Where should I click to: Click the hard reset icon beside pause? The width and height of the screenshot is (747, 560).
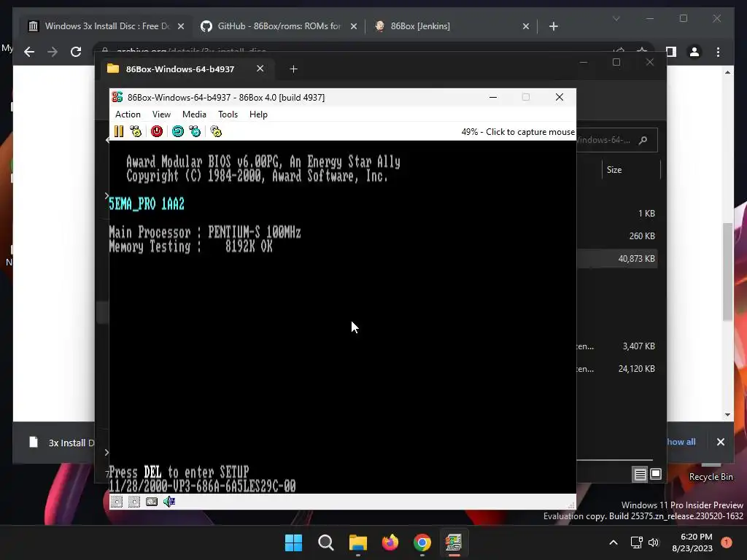pos(136,131)
